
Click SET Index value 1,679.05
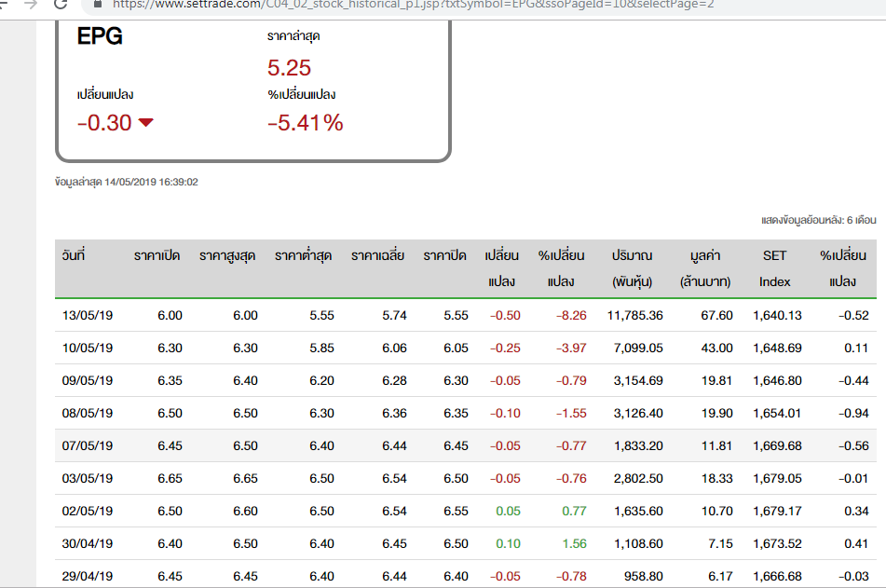point(778,479)
